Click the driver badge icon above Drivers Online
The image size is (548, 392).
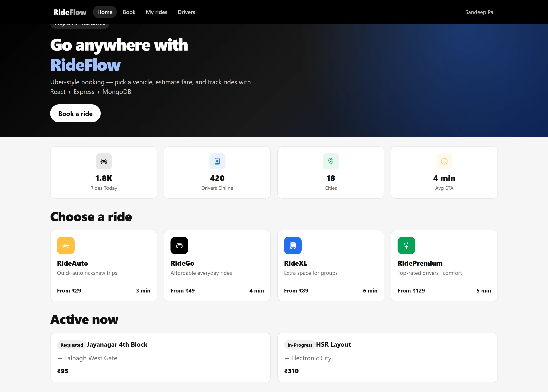click(x=217, y=161)
